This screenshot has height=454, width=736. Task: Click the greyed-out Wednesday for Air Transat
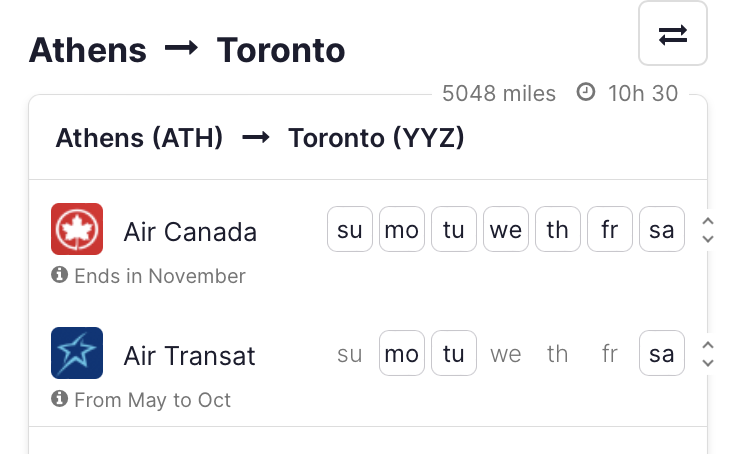pos(506,354)
